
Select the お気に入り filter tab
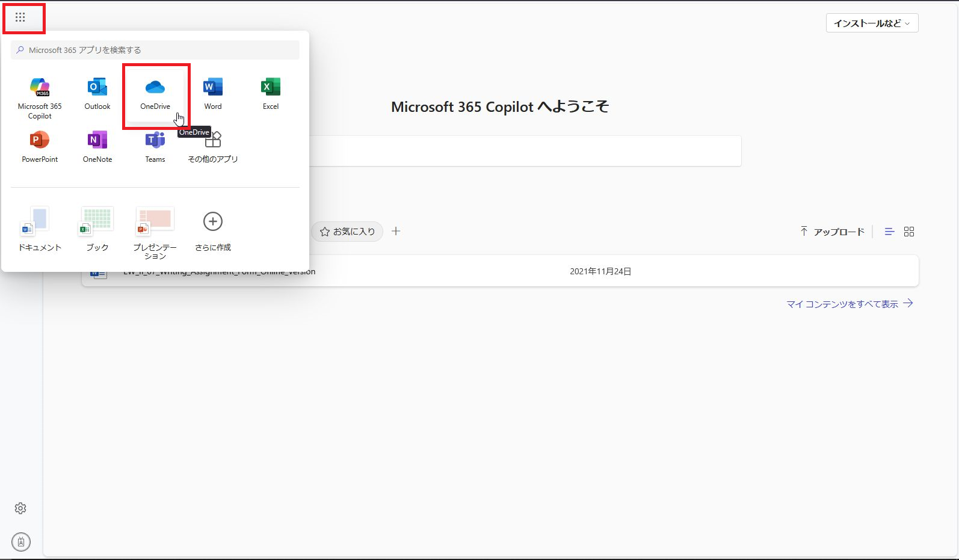point(347,232)
